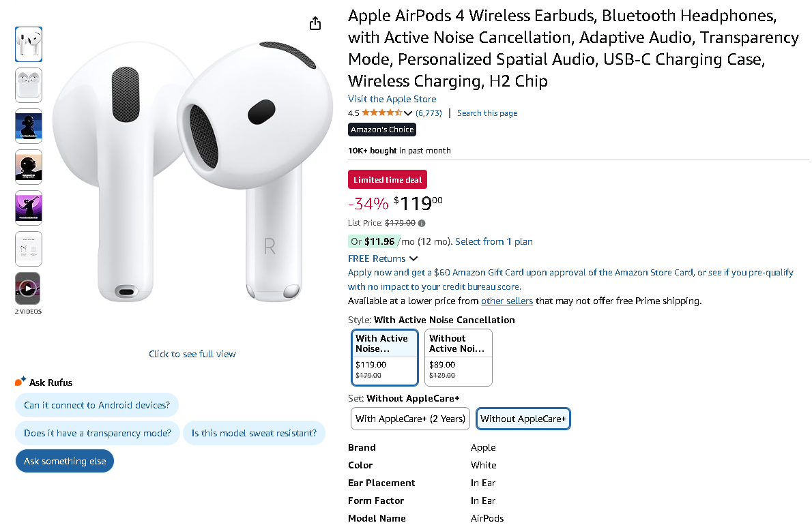Screen dimensions: 812x525
Task: Choose Without Active Noise Cancellation style
Action: click(458, 357)
